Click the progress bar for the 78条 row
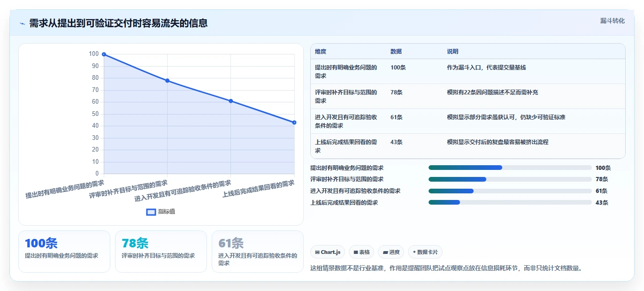 tap(510, 179)
